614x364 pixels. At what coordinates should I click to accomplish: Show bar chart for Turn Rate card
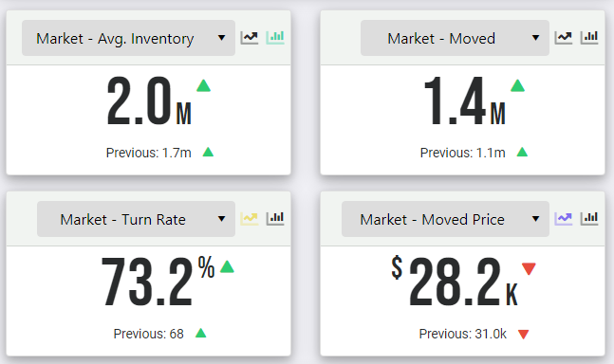[x=275, y=219]
